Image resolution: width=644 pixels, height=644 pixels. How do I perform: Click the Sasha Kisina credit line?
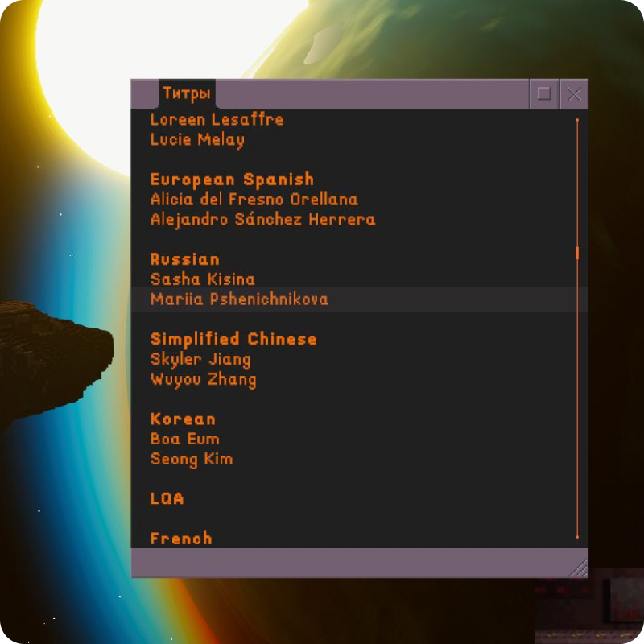click(203, 279)
